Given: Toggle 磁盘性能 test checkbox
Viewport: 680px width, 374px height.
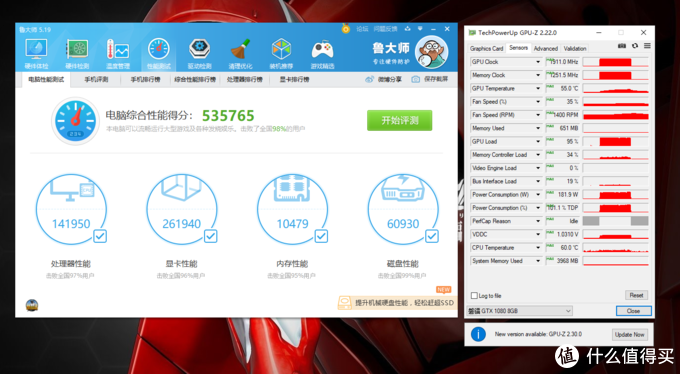Looking at the screenshot, I should [x=432, y=236].
